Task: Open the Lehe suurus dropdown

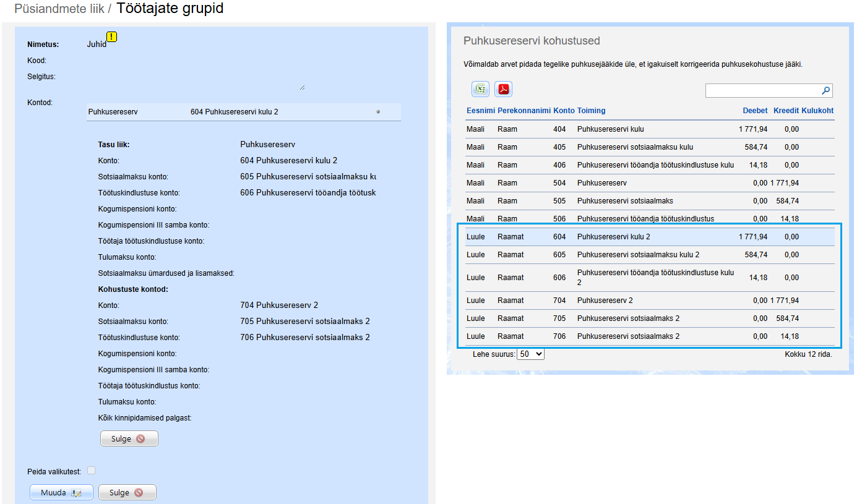Action: click(x=530, y=354)
